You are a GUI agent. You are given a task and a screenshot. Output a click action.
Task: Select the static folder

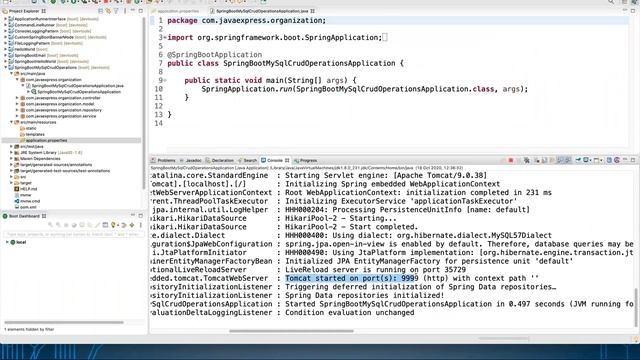coord(31,128)
